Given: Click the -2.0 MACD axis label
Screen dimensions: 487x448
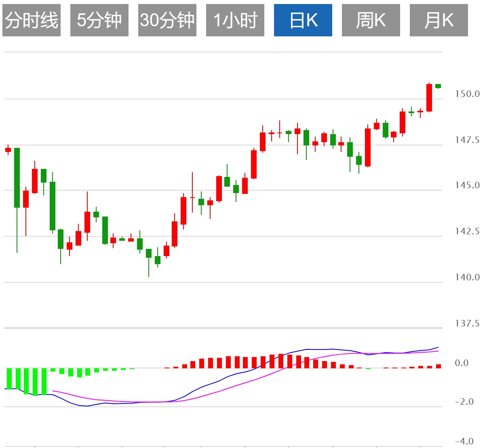Looking at the screenshot, I should pos(464,402).
